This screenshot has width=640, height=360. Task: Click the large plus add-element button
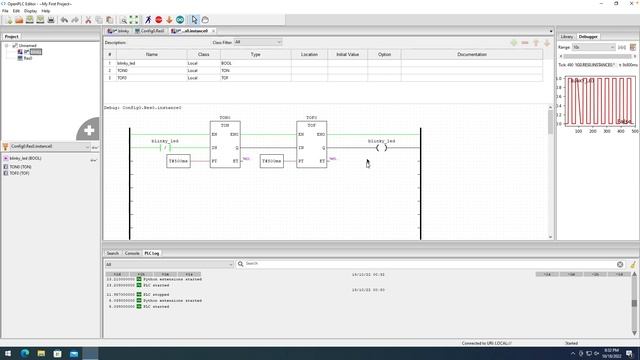pyautogui.click(x=88, y=130)
